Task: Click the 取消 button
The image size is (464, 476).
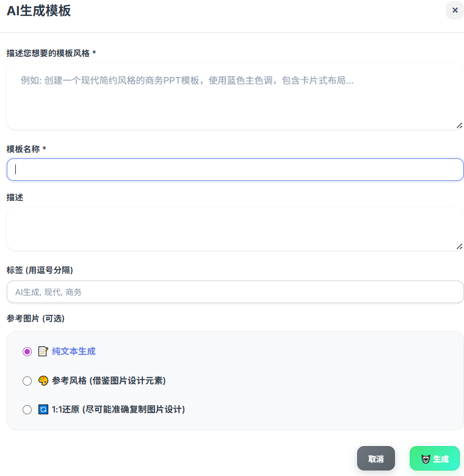Action: pos(376,458)
